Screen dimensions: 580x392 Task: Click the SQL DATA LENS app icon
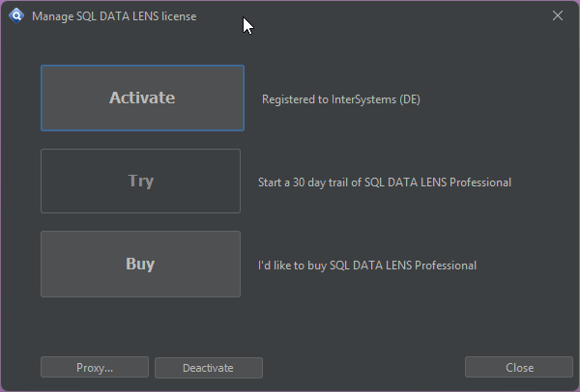coord(16,15)
